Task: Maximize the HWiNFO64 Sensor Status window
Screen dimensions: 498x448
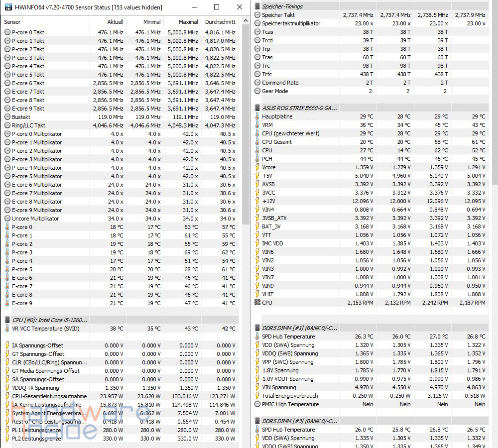Action: coord(217,7)
